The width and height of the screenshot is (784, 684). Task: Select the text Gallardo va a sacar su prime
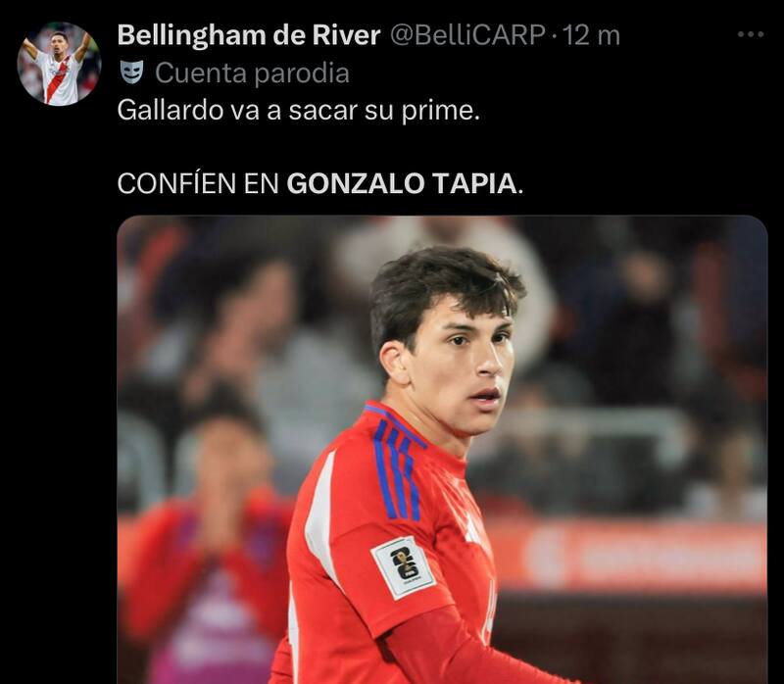tap(299, 111)
